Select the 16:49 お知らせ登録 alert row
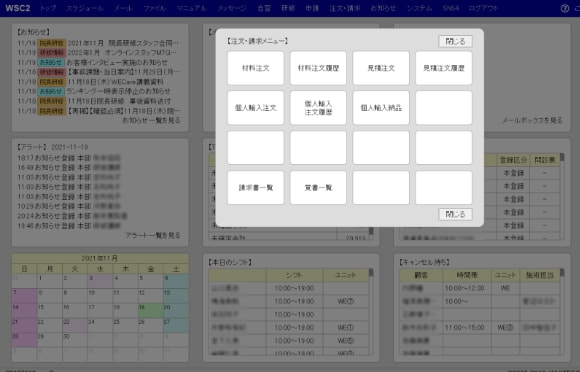 pos(69,168)
